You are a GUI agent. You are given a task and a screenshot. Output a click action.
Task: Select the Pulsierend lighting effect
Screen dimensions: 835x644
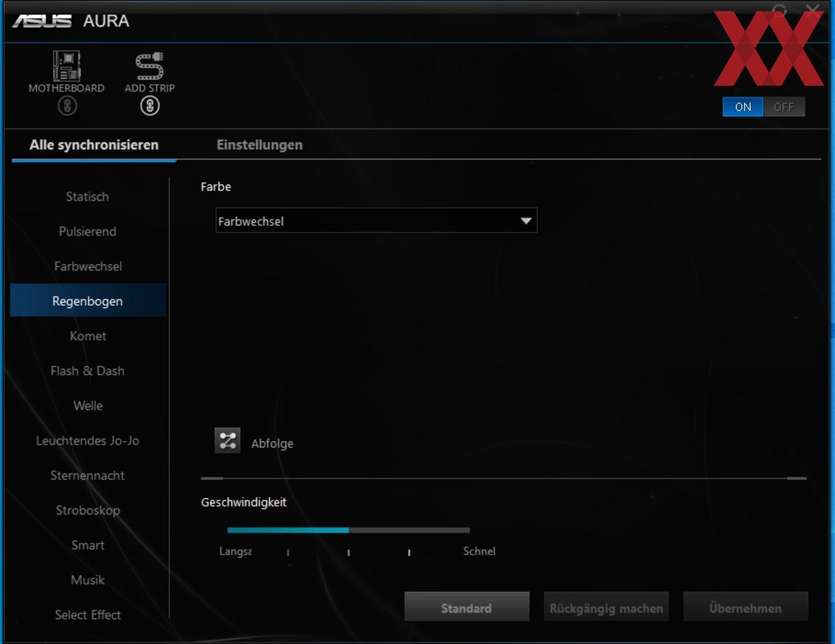(x=87, y=231)
